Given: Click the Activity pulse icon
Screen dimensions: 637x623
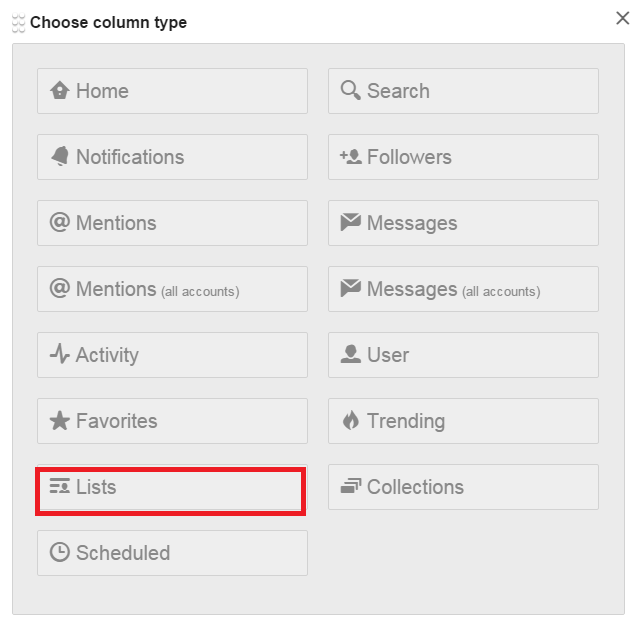Looking at the screenshot, I should click(x=60, y=355).
